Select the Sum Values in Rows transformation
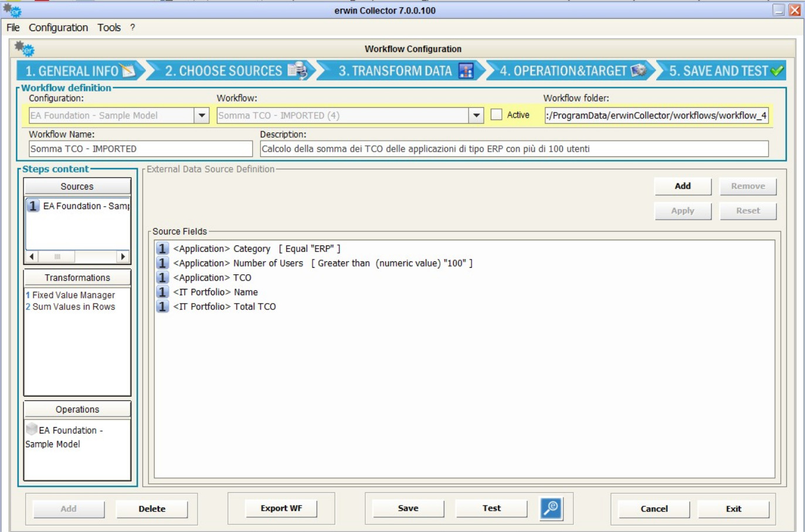The width and height of the screenshot is (805, 532). point(73,306)
